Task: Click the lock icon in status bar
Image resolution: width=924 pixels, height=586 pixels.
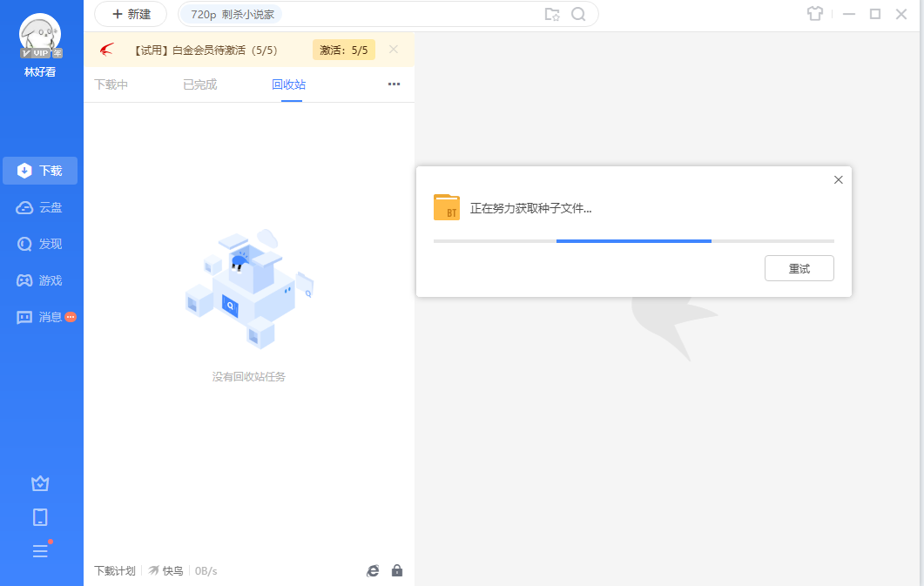Action: point(397,570)
